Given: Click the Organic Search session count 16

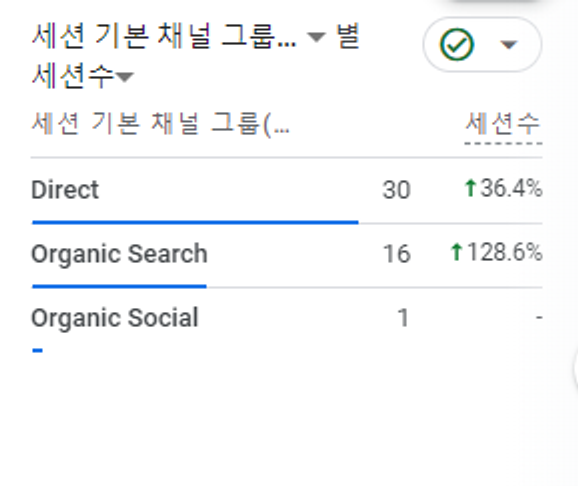Looking at the screenshot, I should pyautogui.click(x=397, y=254).
